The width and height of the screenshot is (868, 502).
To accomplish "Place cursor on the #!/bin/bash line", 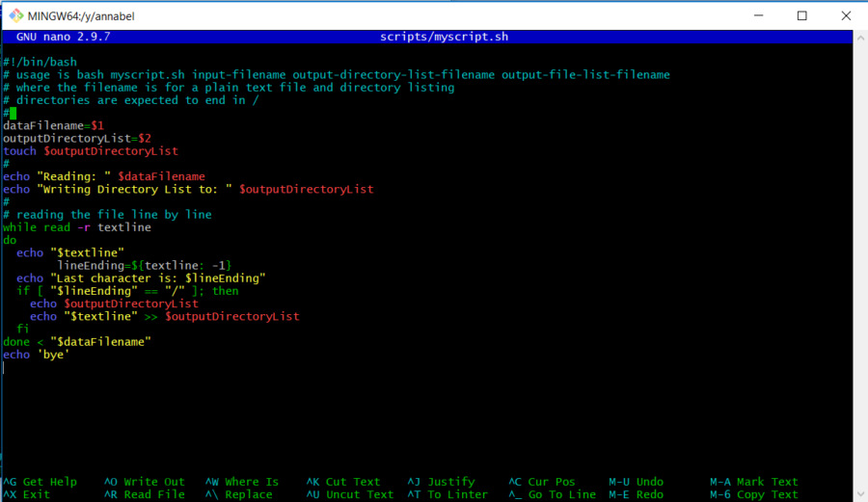I will [x=40, y=62].
